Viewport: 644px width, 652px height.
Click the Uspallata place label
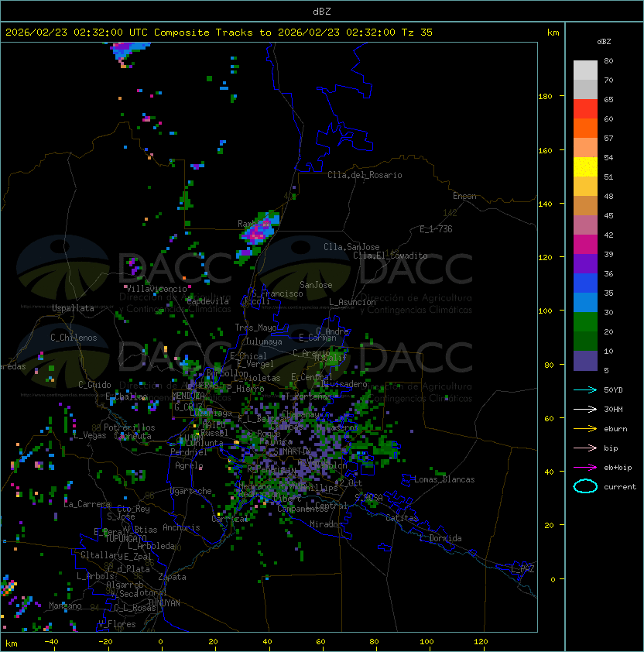(73, 308)
